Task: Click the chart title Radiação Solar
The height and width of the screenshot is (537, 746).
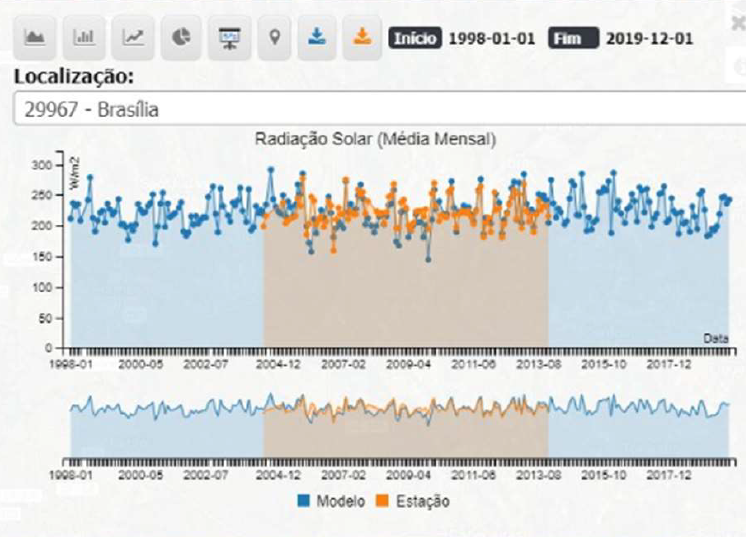Action: [x=375, y=138]
